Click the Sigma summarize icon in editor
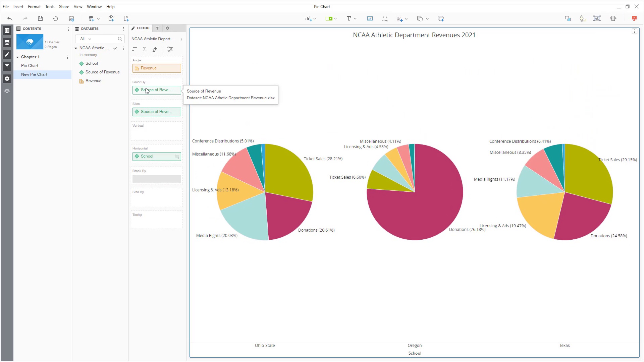This screenshot has height=362, width=644. [145, 49]
